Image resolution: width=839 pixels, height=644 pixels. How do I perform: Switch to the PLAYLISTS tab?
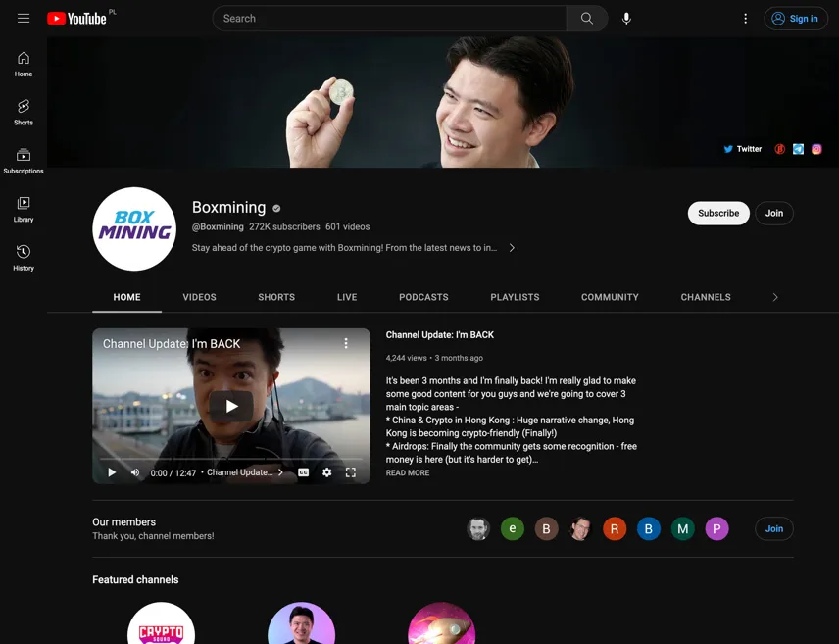point(515,297)
